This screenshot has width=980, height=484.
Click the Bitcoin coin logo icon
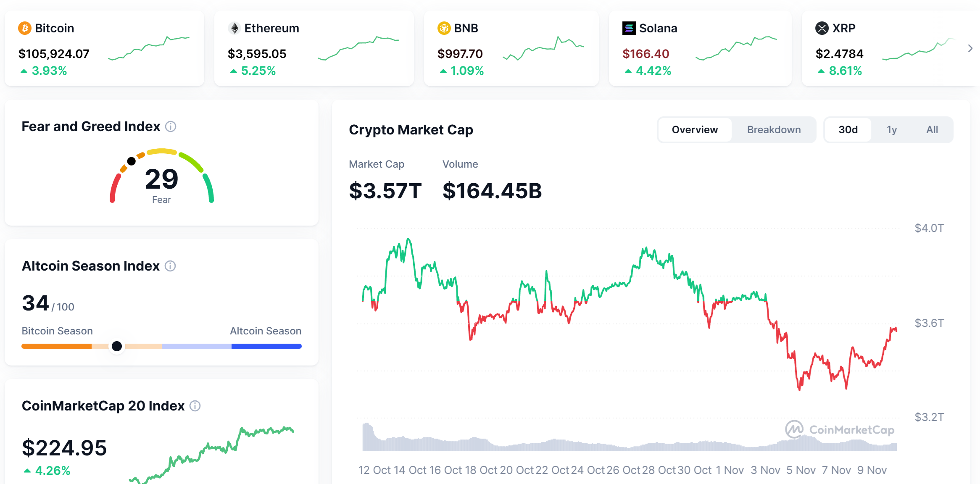coord(25,28)
